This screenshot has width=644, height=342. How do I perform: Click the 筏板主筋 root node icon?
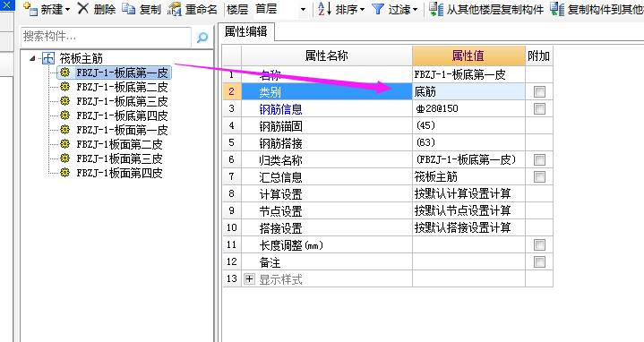point(48,58)
